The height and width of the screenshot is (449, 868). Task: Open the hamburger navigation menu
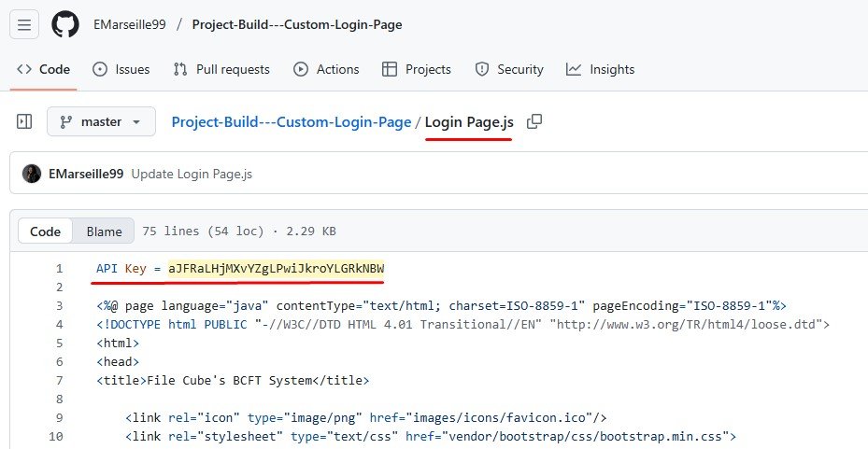click(x=24, y=25)
